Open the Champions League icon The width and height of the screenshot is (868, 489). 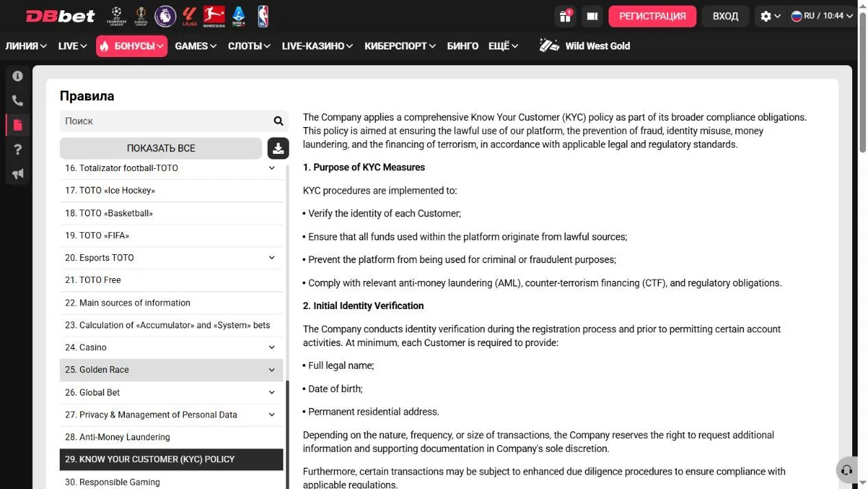click(116, 16)
